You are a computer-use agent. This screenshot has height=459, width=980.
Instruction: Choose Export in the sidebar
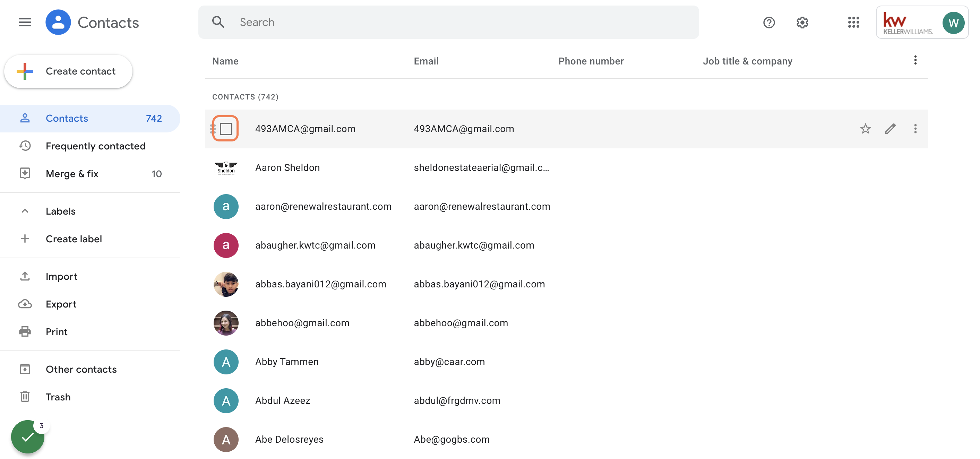coord(90,304)
